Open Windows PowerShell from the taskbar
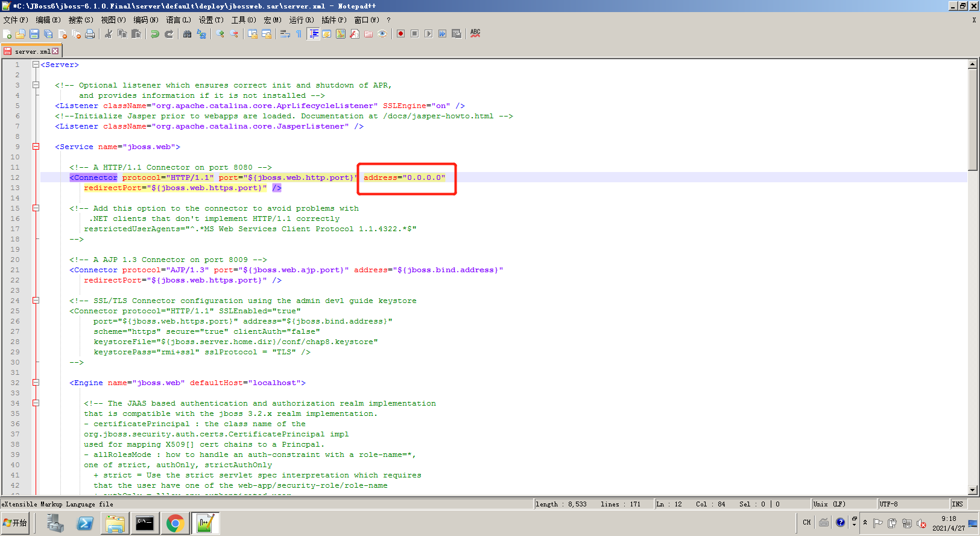Image resolution: width=980 pixels, height=536 pixels. (85, 523)
